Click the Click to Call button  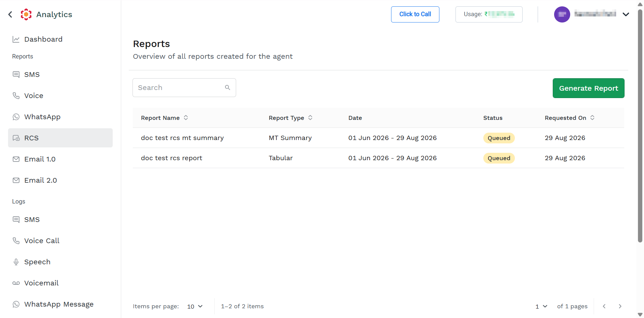[415, 14]
